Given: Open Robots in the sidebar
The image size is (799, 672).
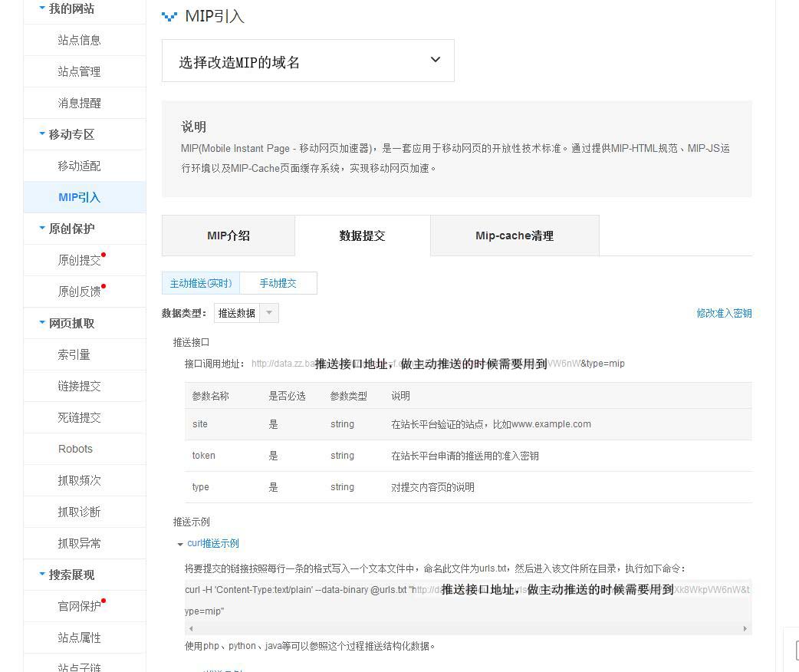Looking at the screenshot, I should tap(75, 449).
